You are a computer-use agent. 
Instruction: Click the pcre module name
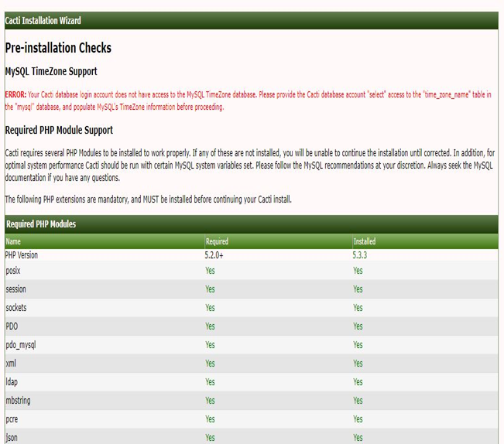click(12, 419)
